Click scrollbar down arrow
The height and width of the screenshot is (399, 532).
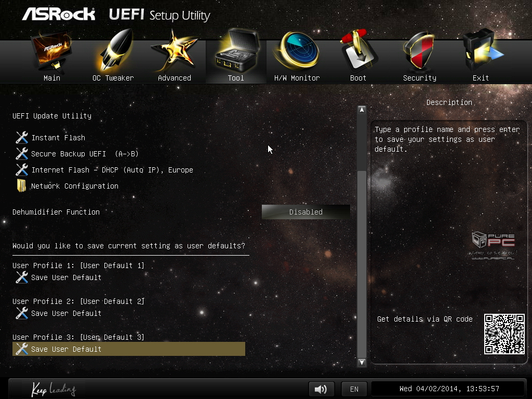(x=362, y=362)
